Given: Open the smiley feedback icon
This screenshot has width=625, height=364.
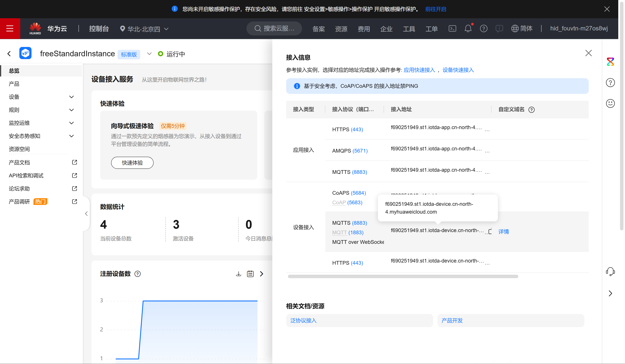Looking at the screenshot, I should 610,103.
